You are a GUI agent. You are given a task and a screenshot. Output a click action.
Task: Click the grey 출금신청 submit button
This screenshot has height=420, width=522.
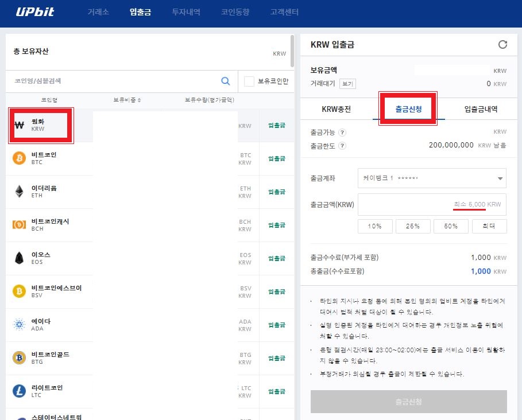[x=408, y=402]
